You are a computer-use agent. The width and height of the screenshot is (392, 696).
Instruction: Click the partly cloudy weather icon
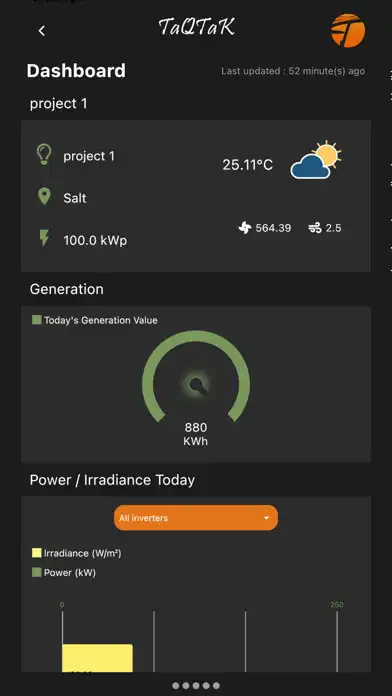316,160
